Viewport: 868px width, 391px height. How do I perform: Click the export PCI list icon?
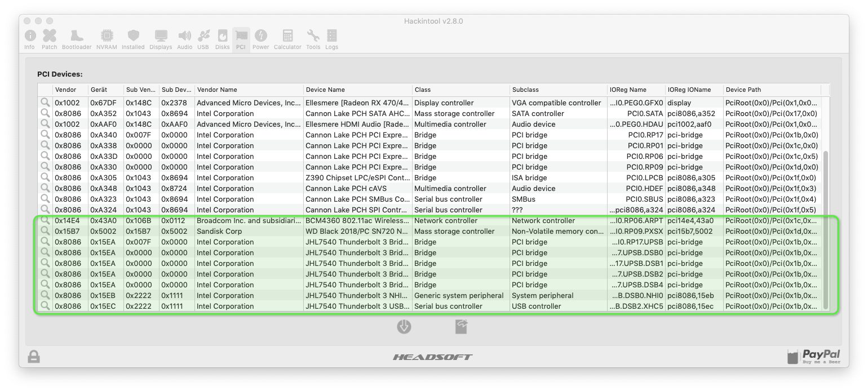click(462, 327)
